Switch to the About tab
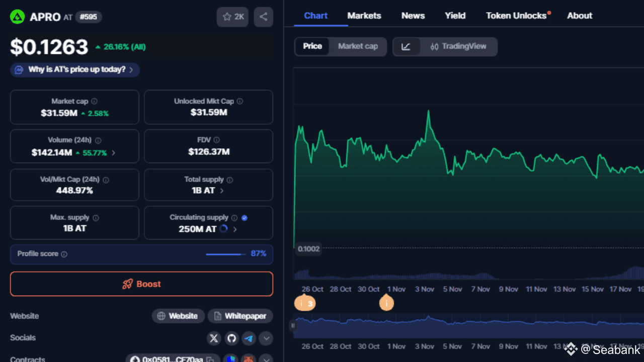The width and height of the screenshot is (644, 362). click(580, 16)
